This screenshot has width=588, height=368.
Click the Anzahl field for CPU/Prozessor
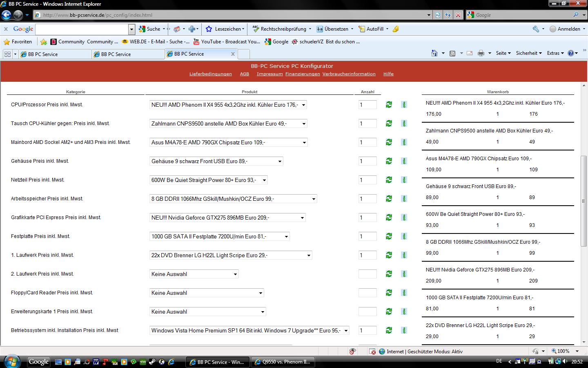[367, 105]
